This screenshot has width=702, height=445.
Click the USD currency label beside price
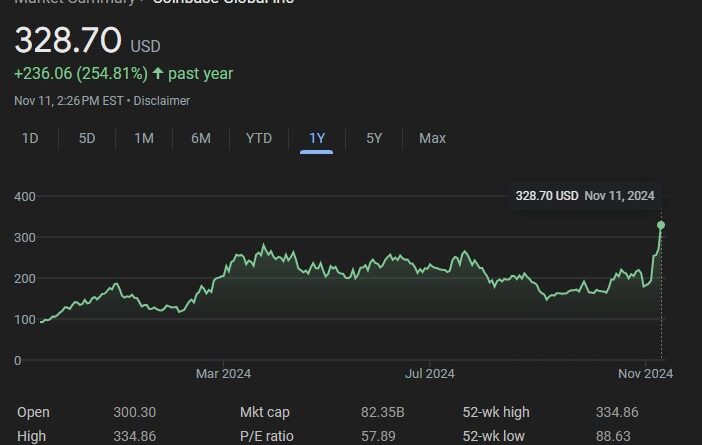click(145, 47)
